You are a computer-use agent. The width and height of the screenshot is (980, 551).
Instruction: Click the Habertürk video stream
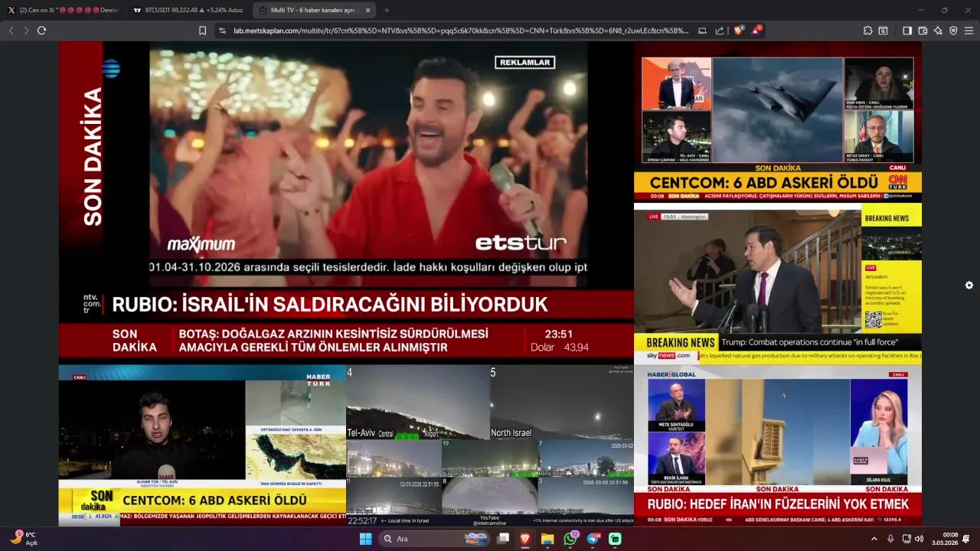[x=202, y=445]
